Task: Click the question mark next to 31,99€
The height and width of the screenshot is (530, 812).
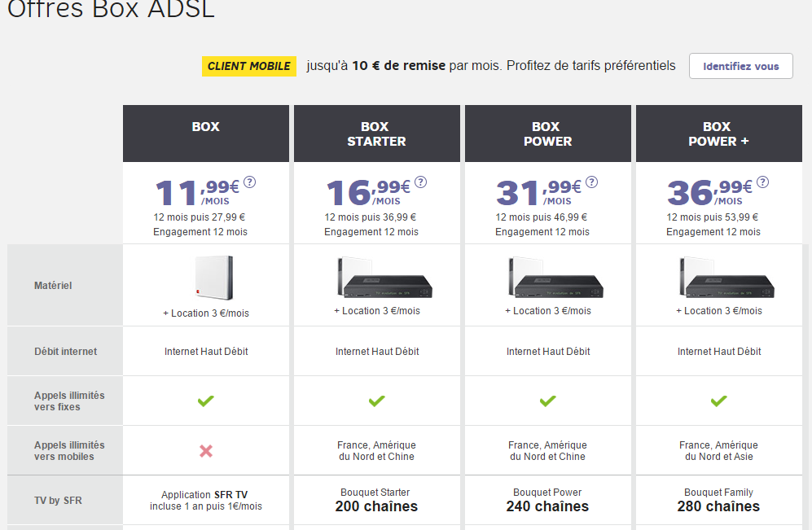Action: (x=591, y=182)
